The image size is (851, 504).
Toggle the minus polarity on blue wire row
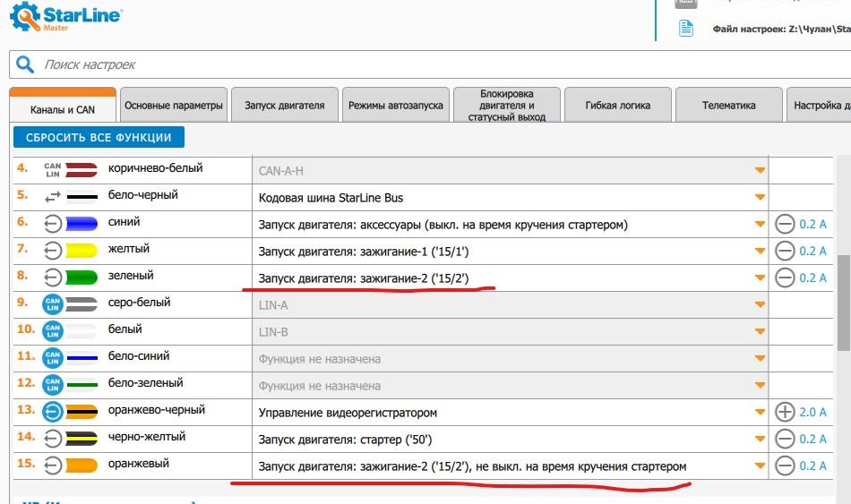[x=784, y=224]
